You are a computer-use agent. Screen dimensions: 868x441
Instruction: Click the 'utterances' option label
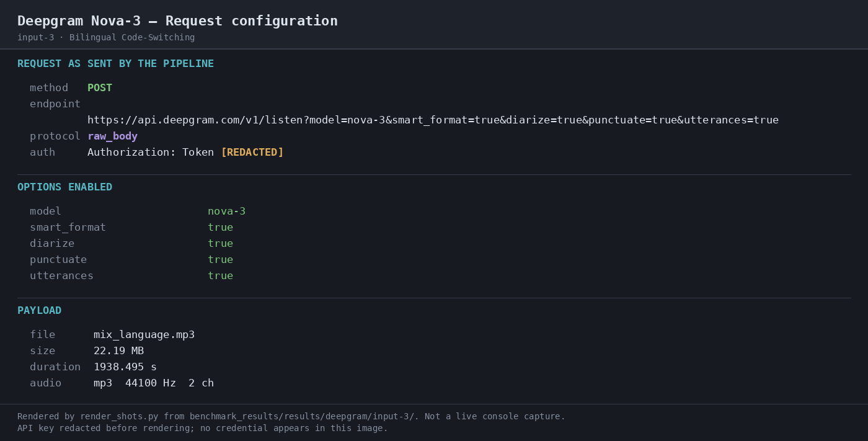tap(61, 276)
